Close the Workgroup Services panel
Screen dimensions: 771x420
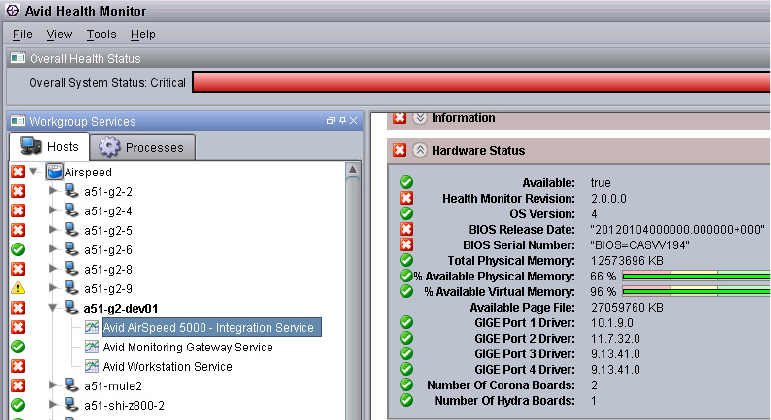click(x=353, y=120)
